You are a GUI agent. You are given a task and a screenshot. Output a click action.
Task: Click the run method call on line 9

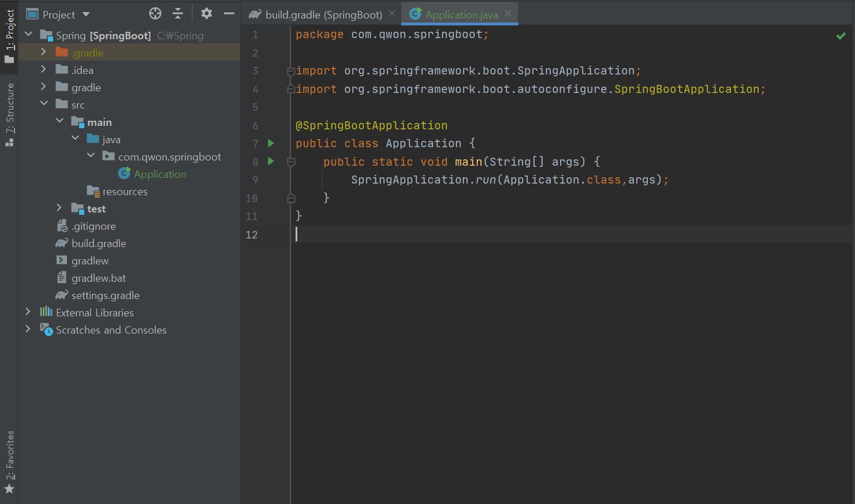click(x=486, y=180)
